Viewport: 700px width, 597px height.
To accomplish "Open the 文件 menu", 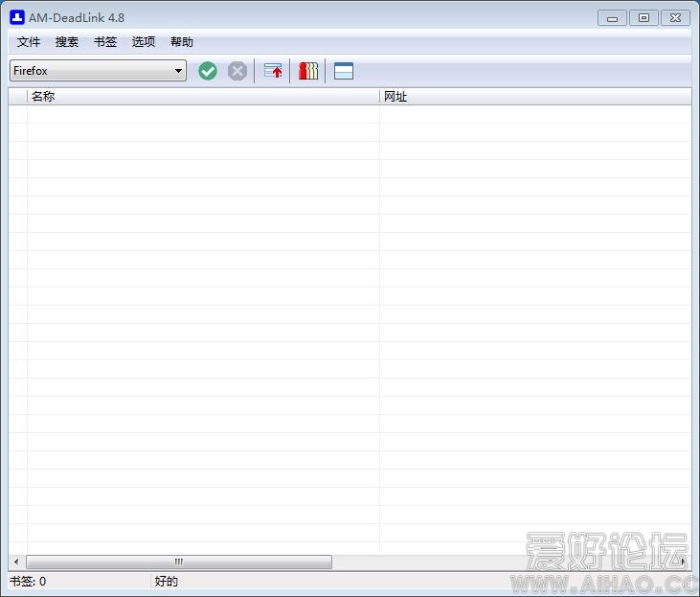I will click(29, 42).
